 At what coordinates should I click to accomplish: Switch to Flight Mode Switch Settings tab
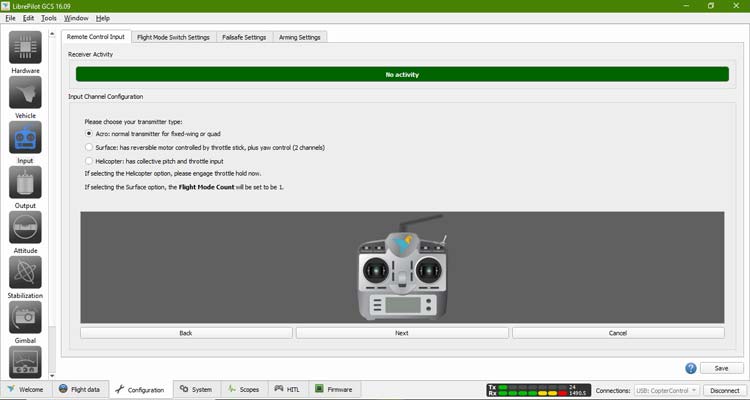point(173,37)
